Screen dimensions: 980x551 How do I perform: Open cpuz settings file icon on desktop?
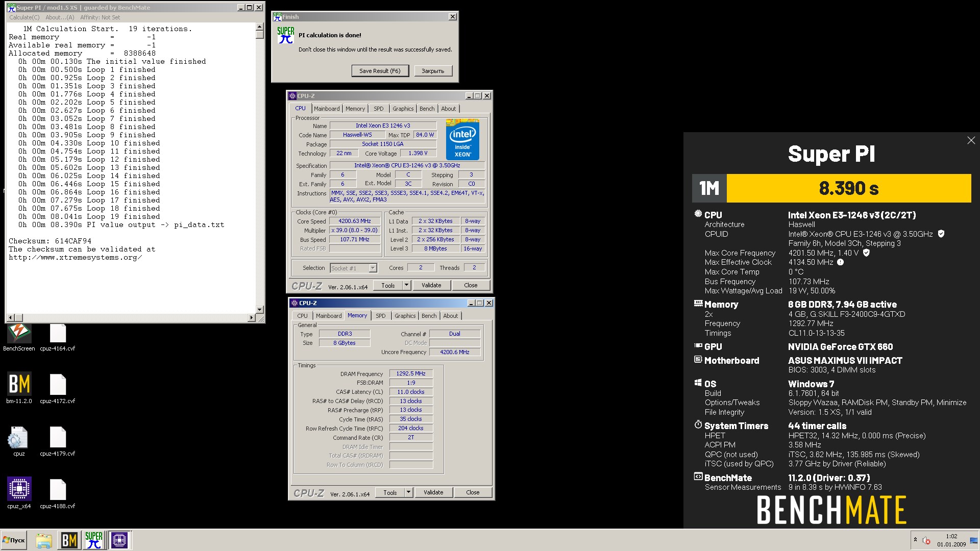point(19,441)
